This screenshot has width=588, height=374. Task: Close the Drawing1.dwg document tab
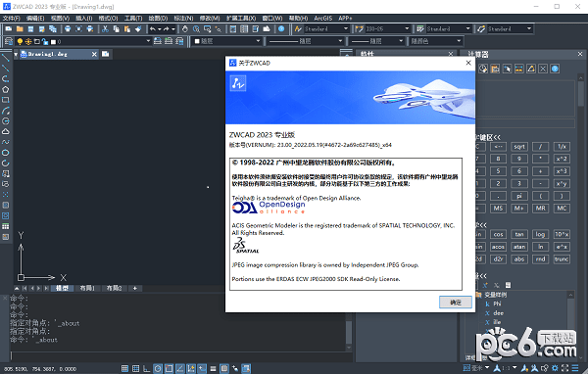94,55
